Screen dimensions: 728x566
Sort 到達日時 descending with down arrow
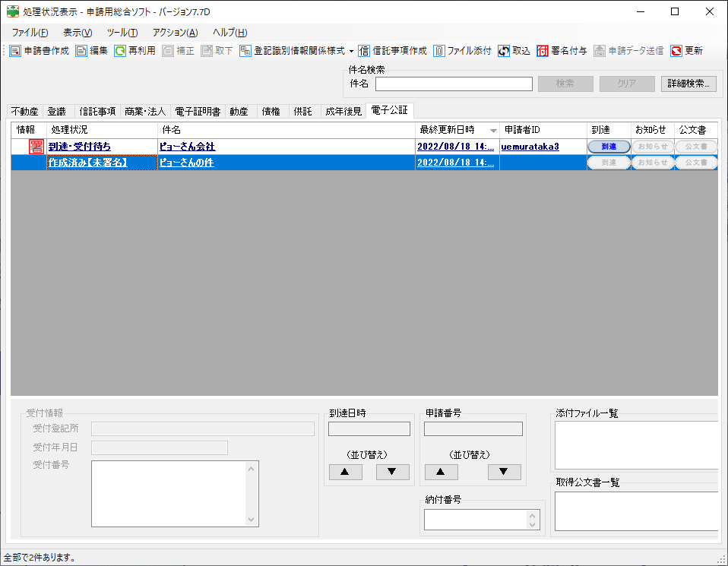point(392,472)
